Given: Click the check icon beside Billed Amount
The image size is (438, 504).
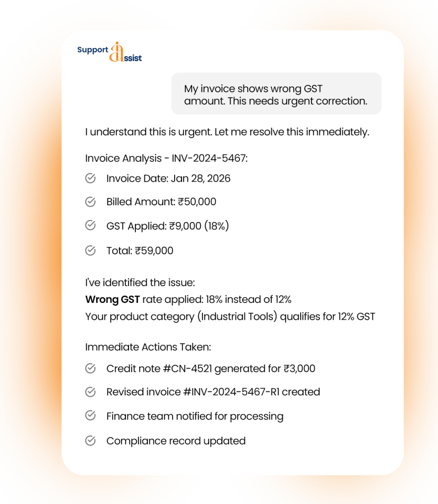Looking at the screenshot, I should pos(90,202).
